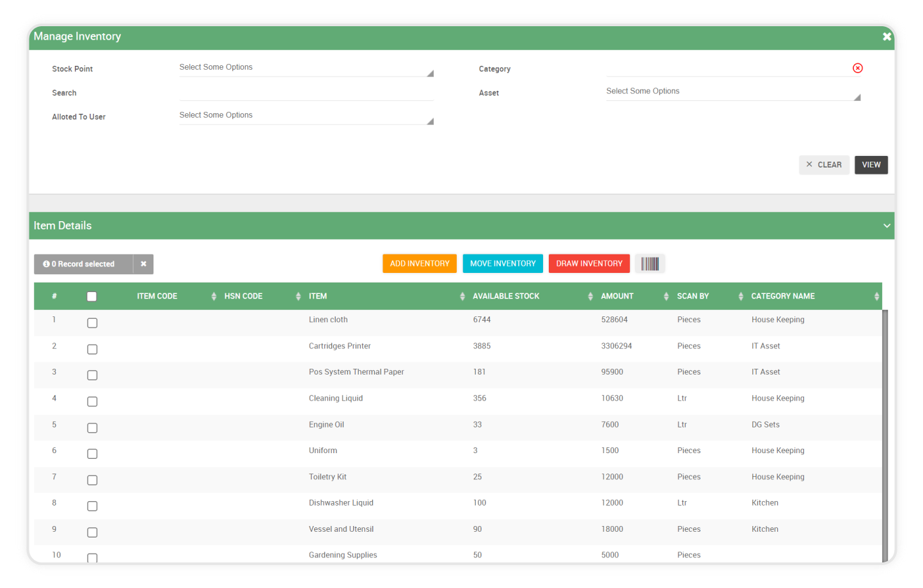Sort the AMOUNT column
Screen dimensions: 923x588
[665, 296]
